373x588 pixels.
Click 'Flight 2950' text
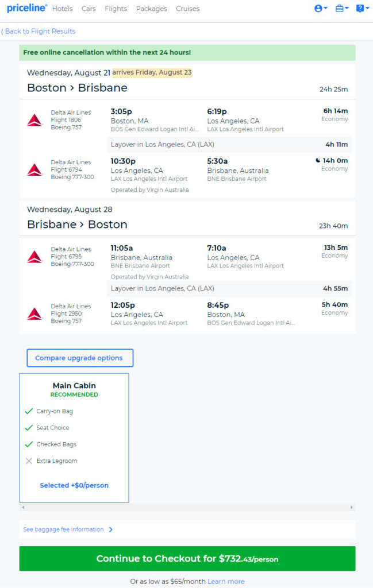click(x=67, y=314)
